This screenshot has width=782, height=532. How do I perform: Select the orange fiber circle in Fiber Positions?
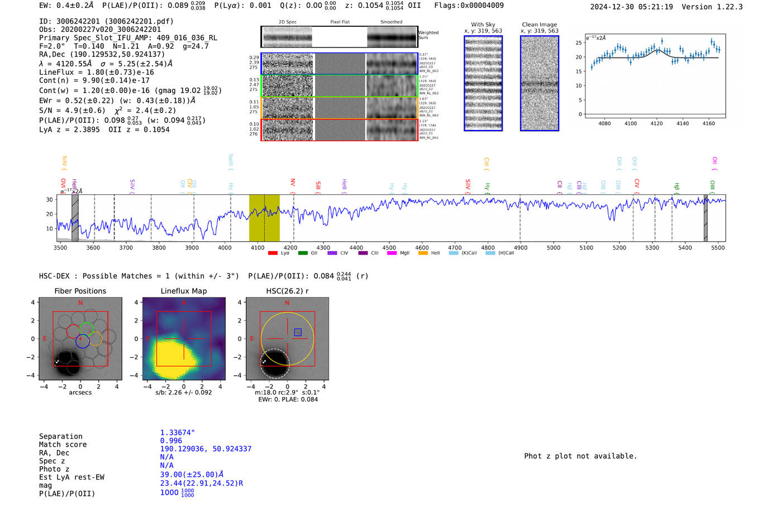pyautogui.click(x=96, y=338)
